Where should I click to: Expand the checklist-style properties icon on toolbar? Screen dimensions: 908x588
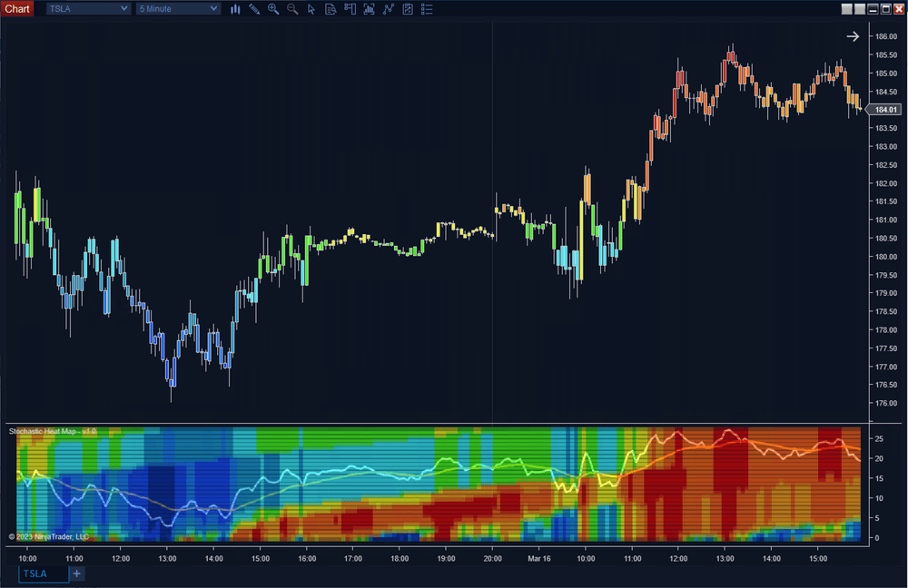click(427, 9)
